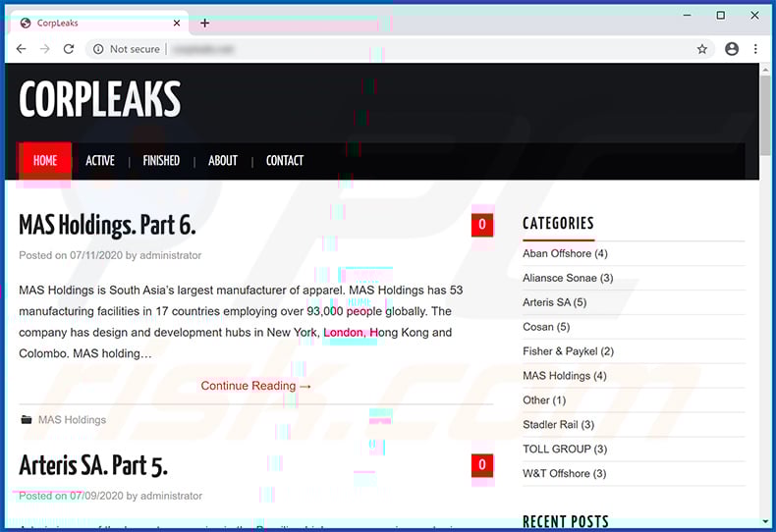Bookmark this page with the star icon
The image size is (776, 532).
point(701,49)
